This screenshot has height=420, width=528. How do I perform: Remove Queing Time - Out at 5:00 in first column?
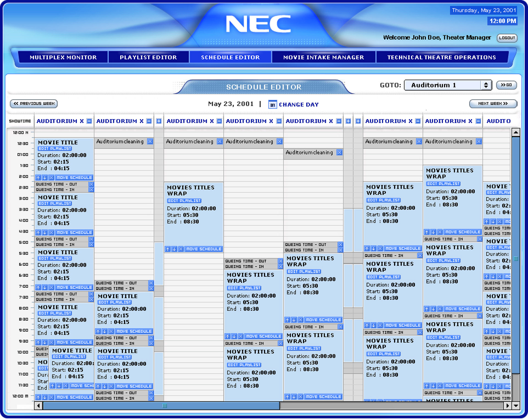91,239
